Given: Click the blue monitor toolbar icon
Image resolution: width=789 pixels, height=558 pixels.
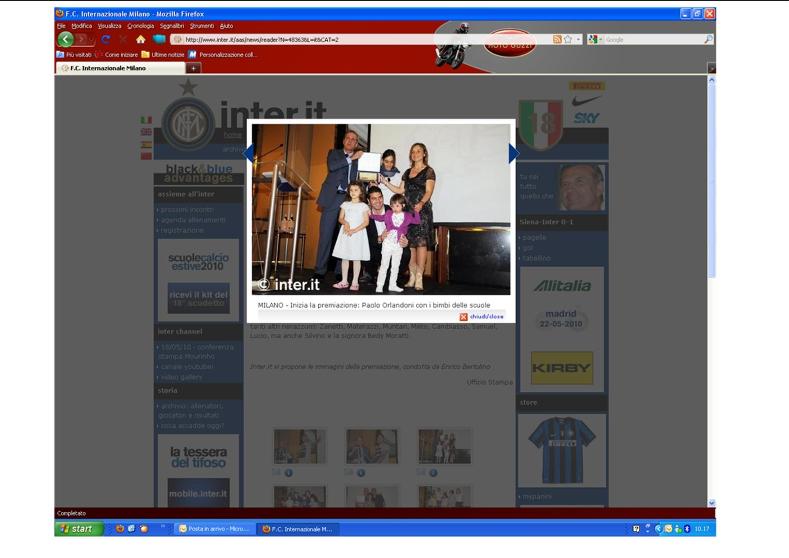Looking at the screenshot, I should click(x=159, y=39).
